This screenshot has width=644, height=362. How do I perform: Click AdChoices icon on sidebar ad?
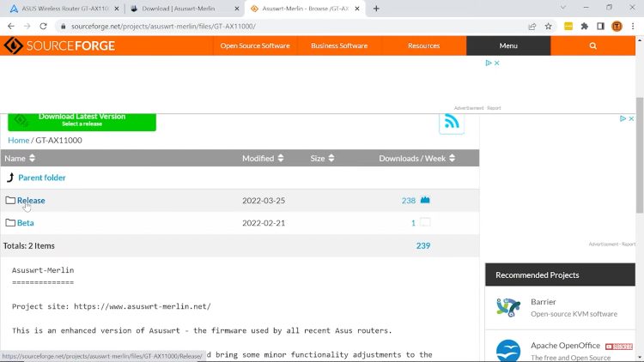point(623,118)
